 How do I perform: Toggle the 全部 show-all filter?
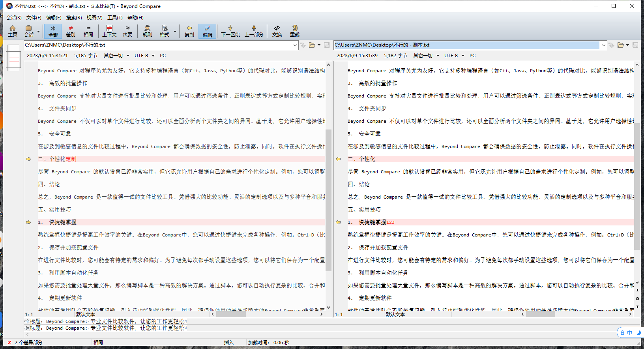[53, 31]
